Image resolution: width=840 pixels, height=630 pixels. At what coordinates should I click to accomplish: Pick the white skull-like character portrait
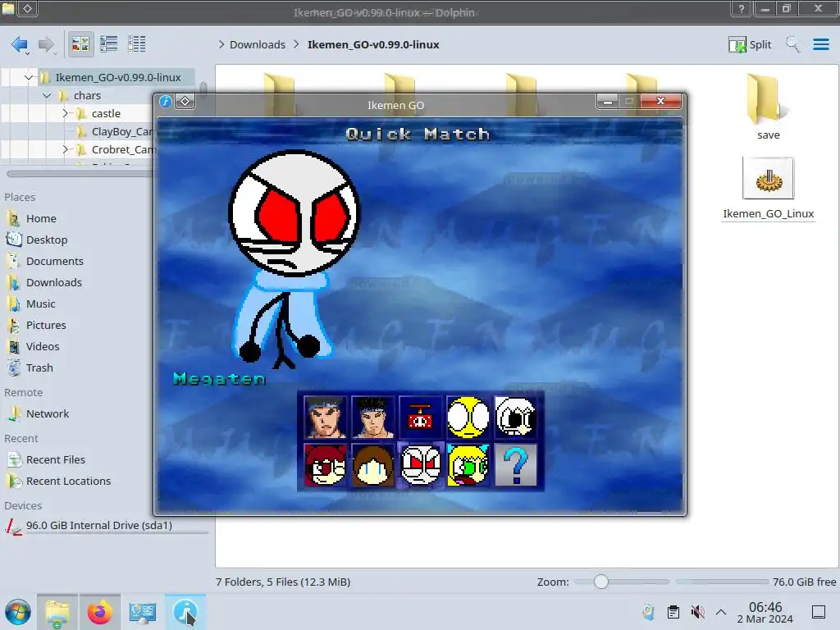(x=516, y=418)
